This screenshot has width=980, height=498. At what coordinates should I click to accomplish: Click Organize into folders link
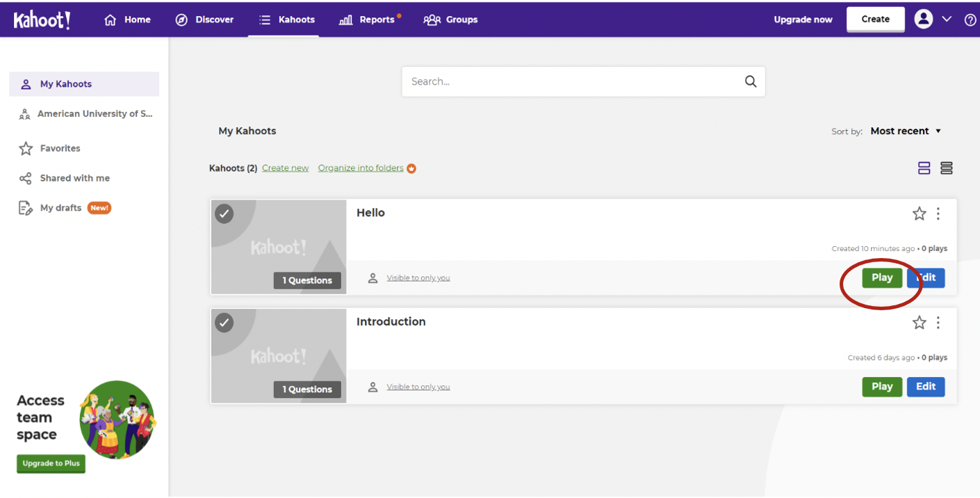(x=361, y=168)
